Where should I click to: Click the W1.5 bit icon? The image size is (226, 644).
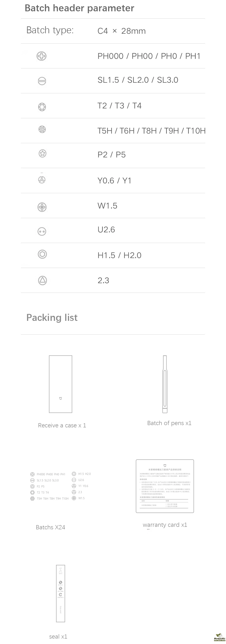click(x=42, y=207)
